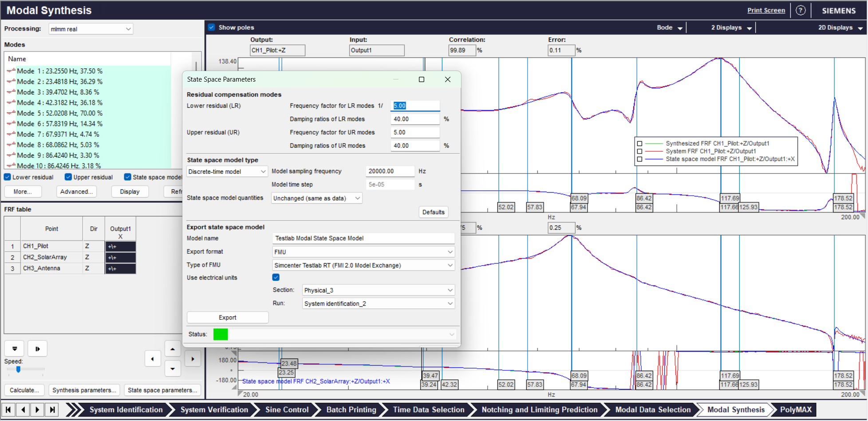The height and width of the screenshot is (421, 868).
Task: Click the down-arrow list icon above Speed
Action: (x=15, y=349)
